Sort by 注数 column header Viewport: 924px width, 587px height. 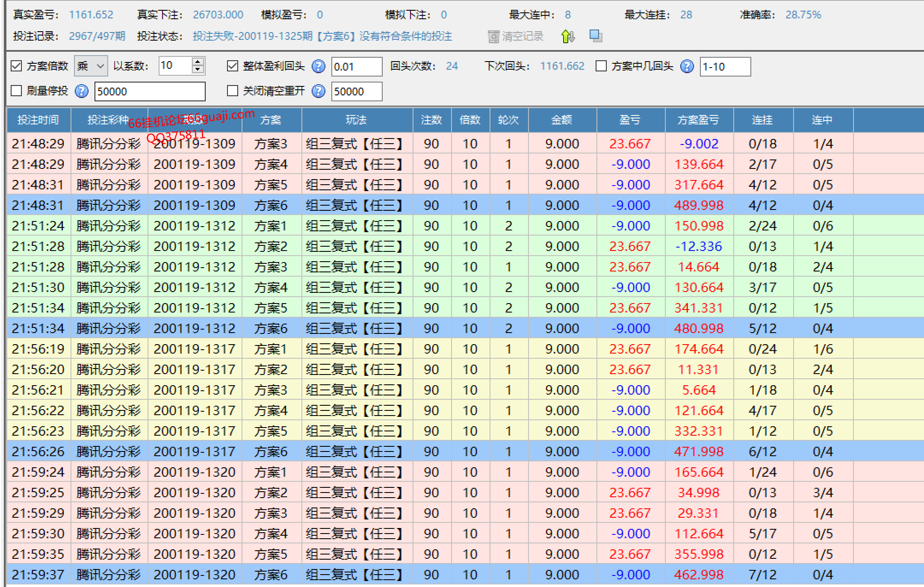tap(431, 120)
